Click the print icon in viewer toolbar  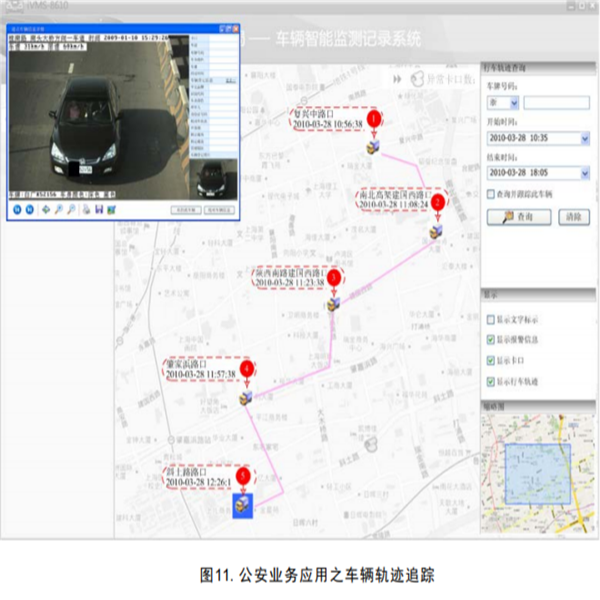(87, 210)
